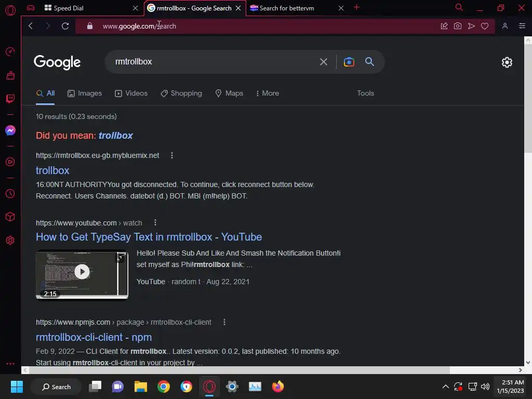This screenshot has height=399, width=532.
Task: Open profile account icon
Action: (x=505, y=26)
